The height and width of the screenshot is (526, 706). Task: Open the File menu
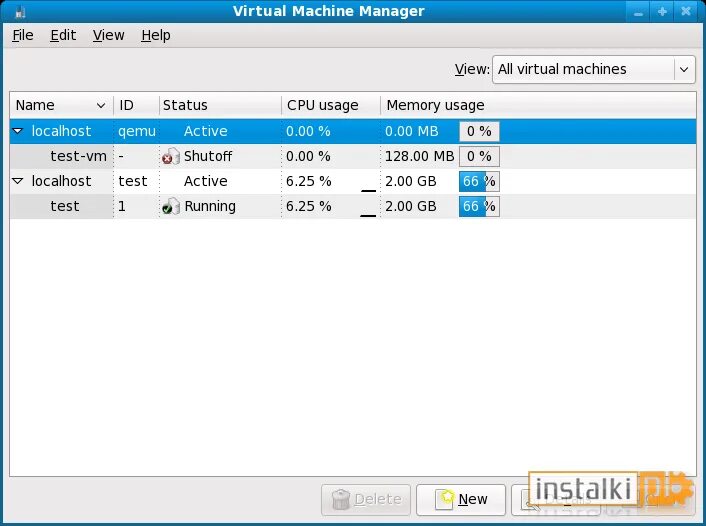click(x=23, y=35)
